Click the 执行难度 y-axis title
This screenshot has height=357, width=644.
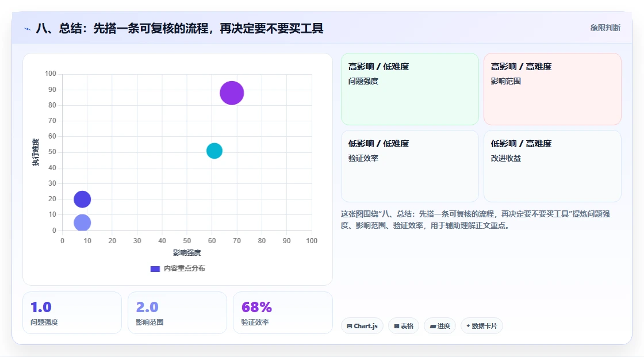click(36, 152)
